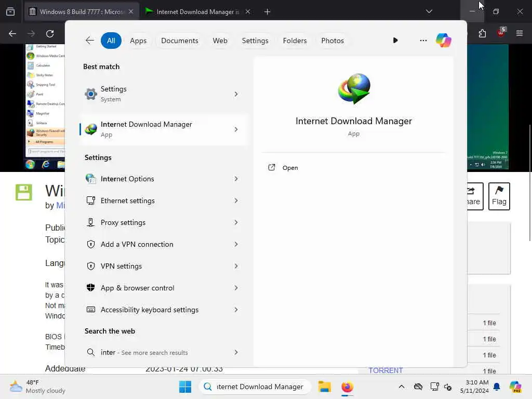Click the TORRENT download link
The height and width of the screenshot is (399, 532).
(x=386, y=370)
